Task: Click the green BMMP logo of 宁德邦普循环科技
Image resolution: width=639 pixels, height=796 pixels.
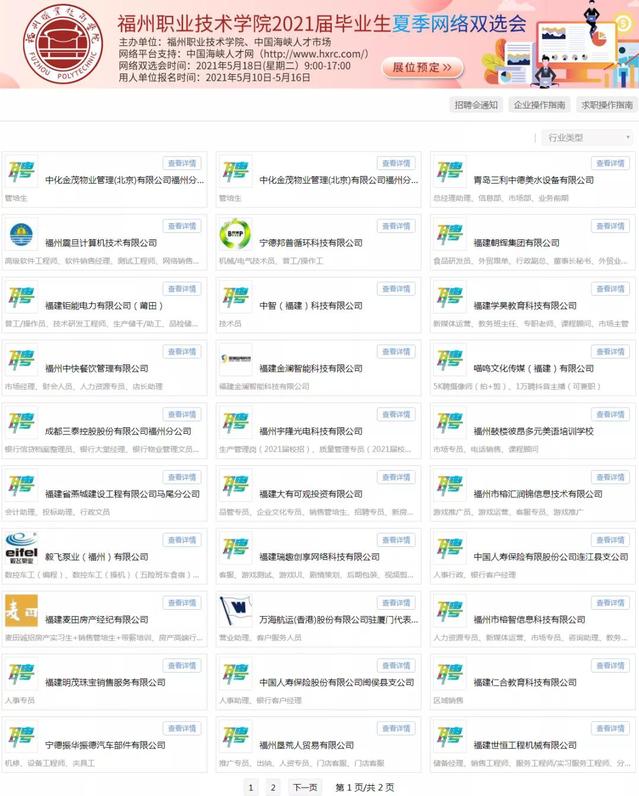Action: pyautogui.click(x=235, y=234)
